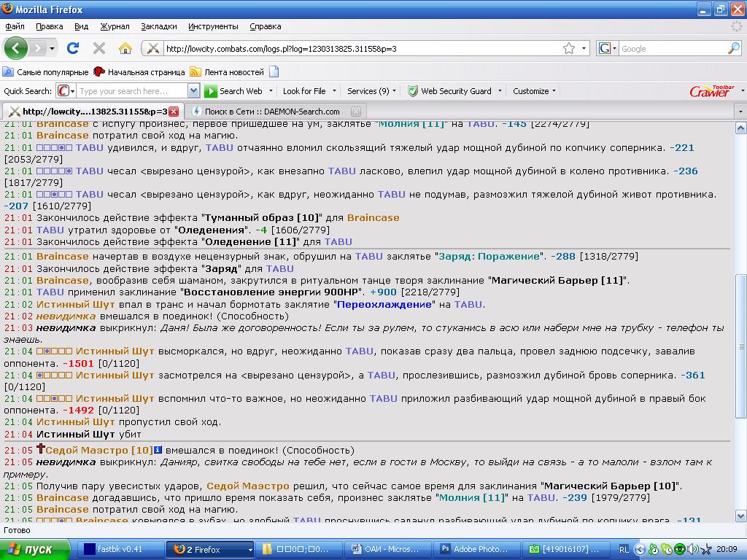
Task: Click the Quick Search text field
Action: 133,91
